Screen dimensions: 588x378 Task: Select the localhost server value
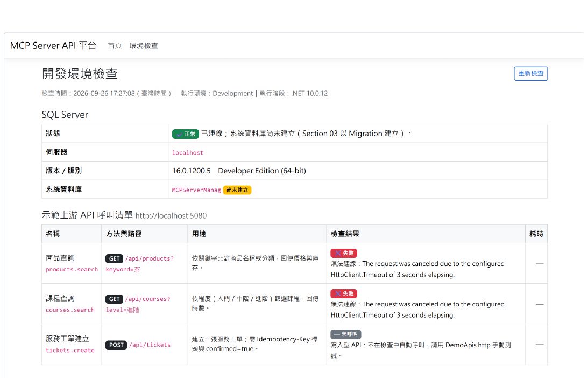pyautogui.click(x=188, y=153)
